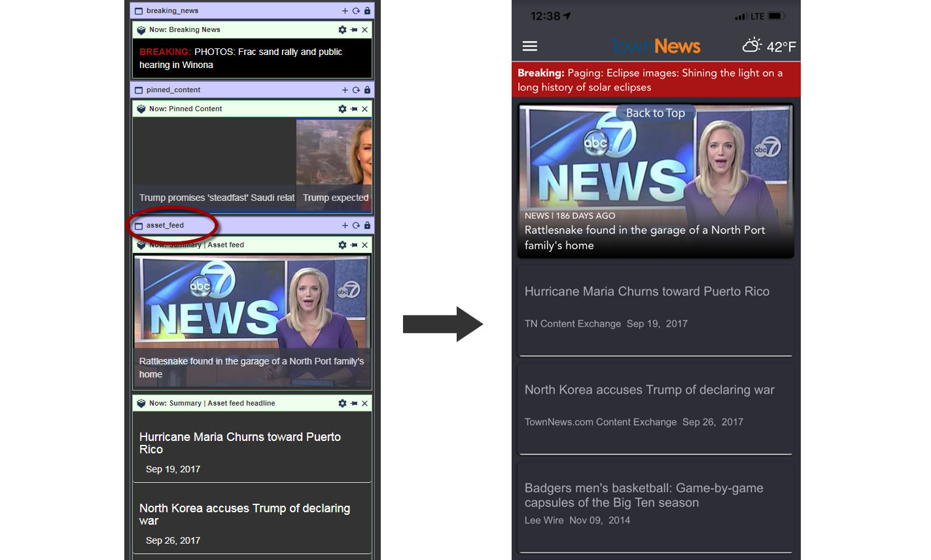Image resolution: width=931 pixels, height=560 pixels.
Task: Click the asset_feed region lock icon
Action: tap(367, 225)
